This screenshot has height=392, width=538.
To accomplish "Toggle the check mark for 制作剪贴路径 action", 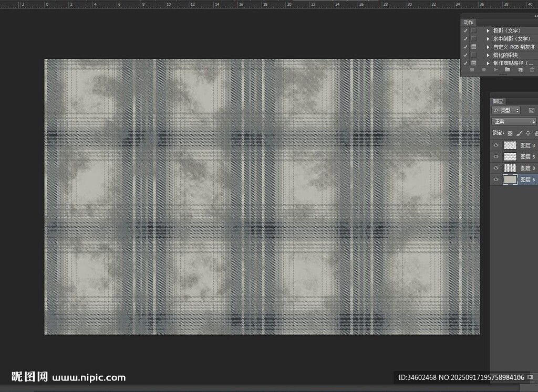I will click(465, 62).
